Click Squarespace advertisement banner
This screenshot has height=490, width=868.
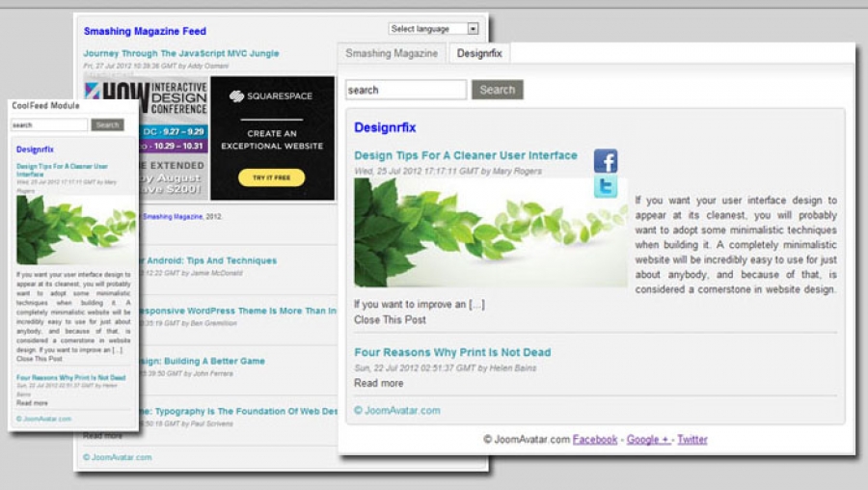(272, 138)
